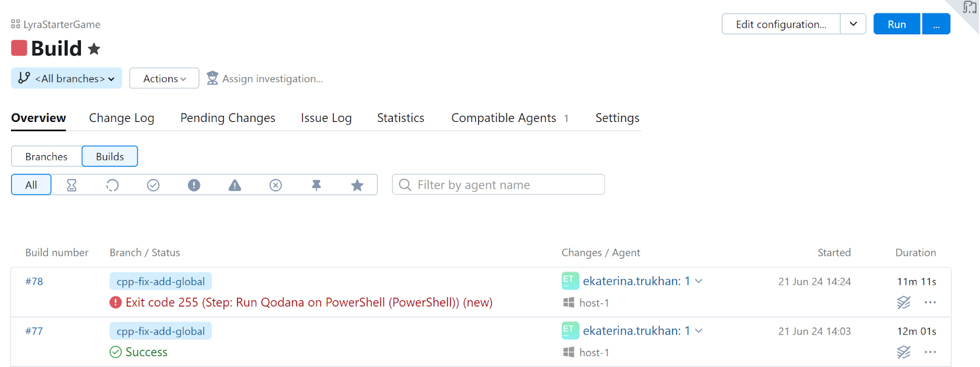
Task: Open Assign investigation link
Action: point(265,78)
